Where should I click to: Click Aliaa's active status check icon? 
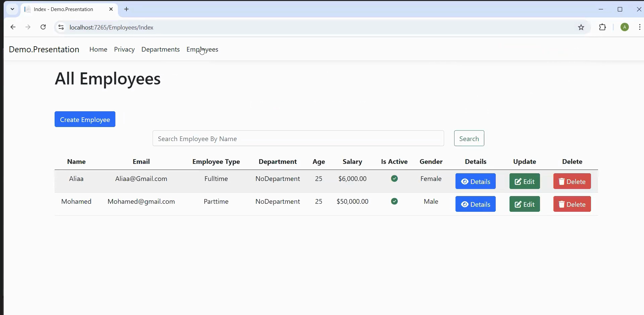[x=394, y=179]
